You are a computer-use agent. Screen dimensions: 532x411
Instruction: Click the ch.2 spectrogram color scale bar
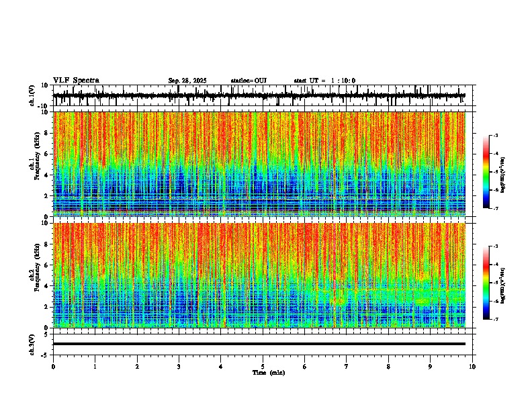tap(486, 283)
